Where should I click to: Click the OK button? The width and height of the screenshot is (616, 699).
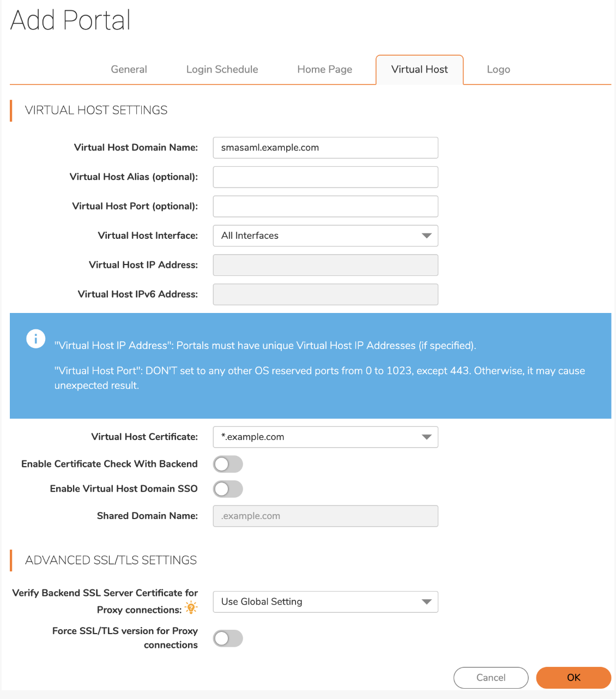pyautogui.click(x=573, y=678)
